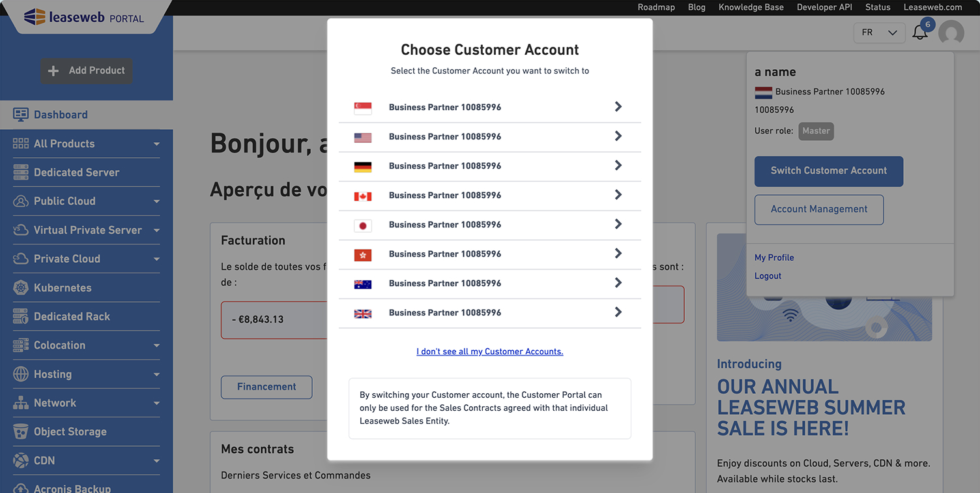
Task: Click the -€8,843.13 balance box
Action: [x=274, y=320]
